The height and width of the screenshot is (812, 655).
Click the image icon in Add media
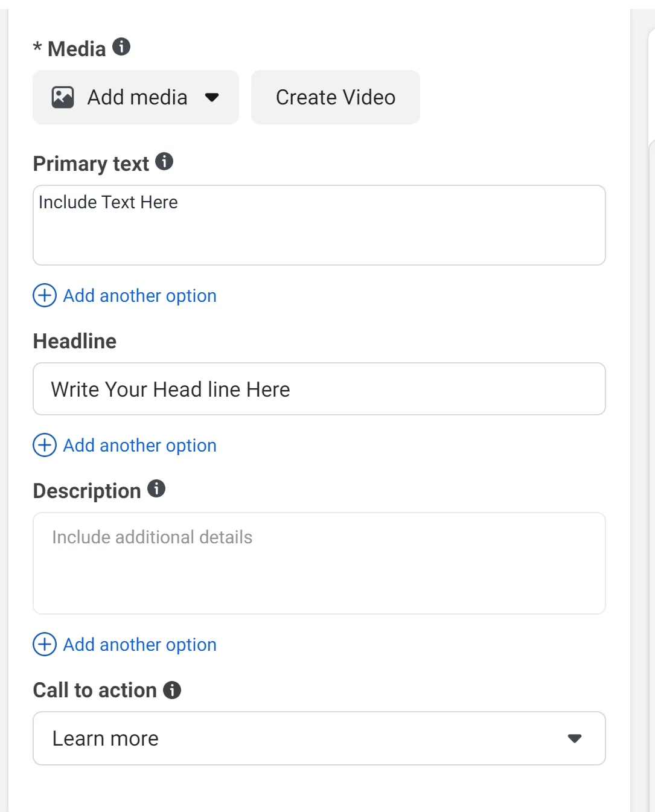[x=63, y=97]
